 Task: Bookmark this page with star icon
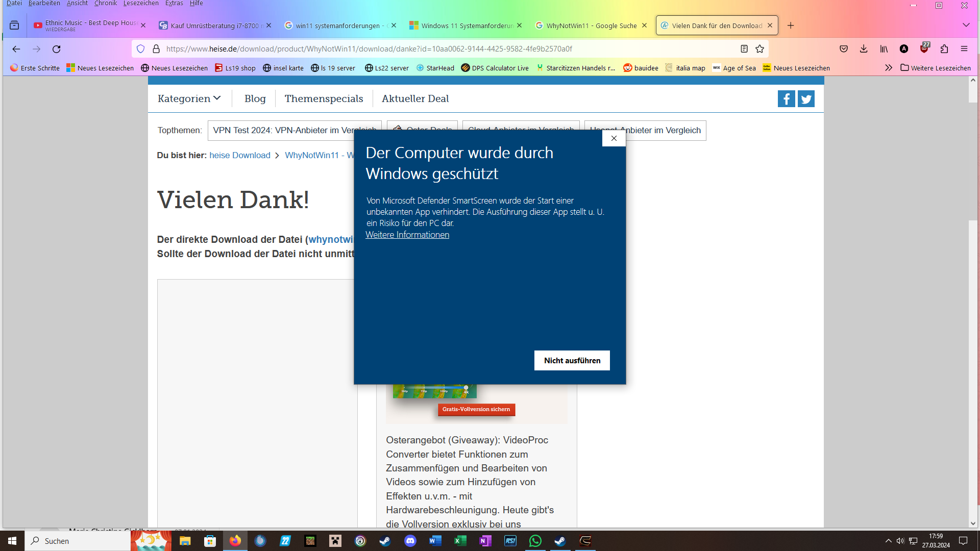pos(759,49)
